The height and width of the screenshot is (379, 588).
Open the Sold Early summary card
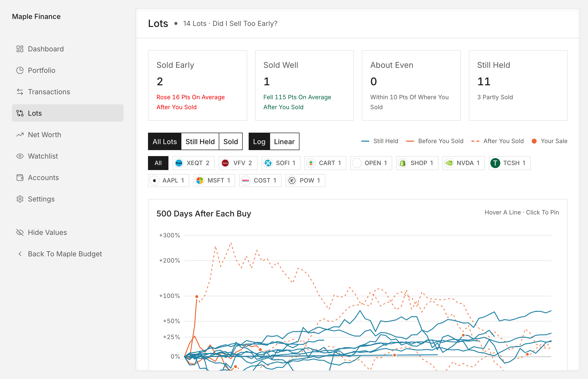click(198, 86)
